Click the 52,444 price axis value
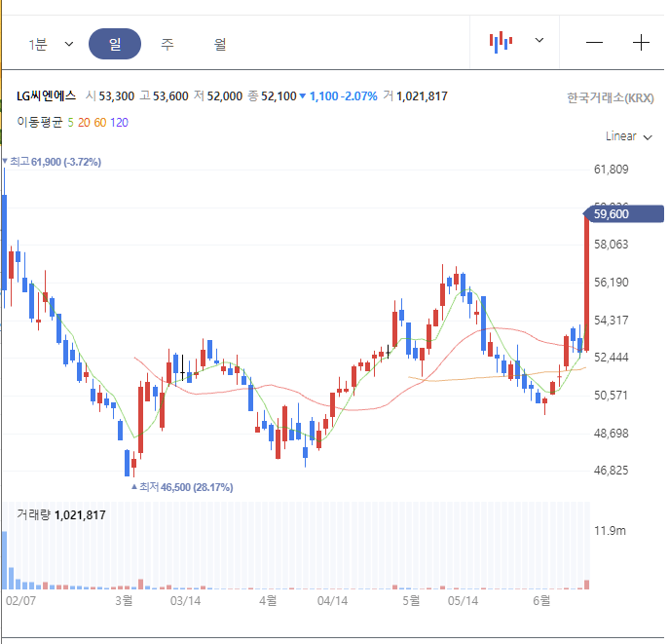The width and height of the screenshot is (669, 644). click(x=611, y=358)
